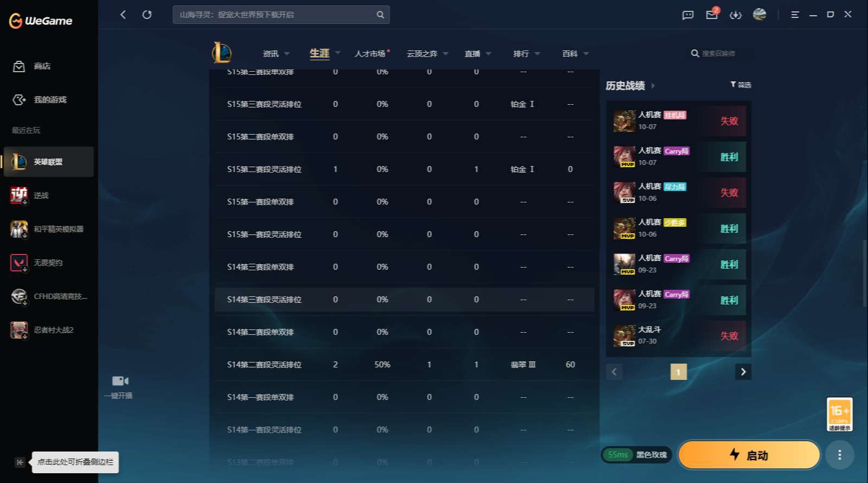Start one-click streaming camera icon
Image resolution: width=868 pixels, height=483 pixels.
tap(120, 381)
